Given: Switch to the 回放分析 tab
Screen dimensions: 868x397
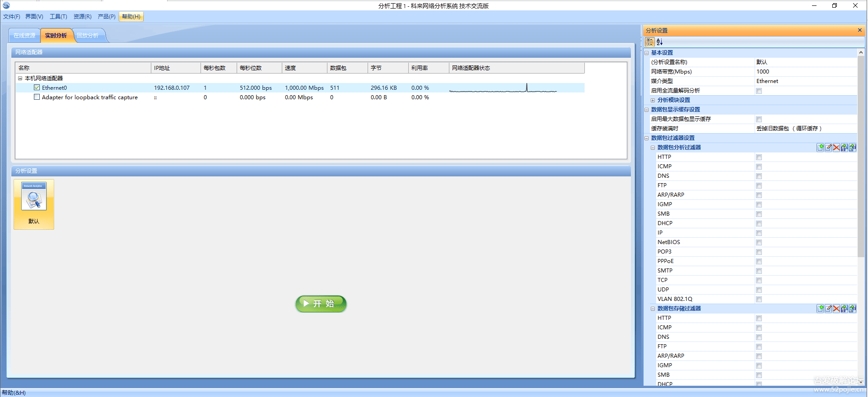Looking at the screenshot, I should point(88,36).
